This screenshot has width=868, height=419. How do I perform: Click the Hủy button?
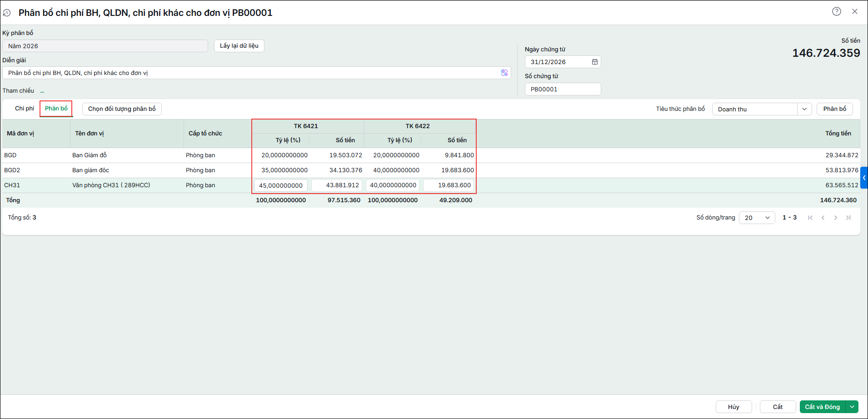[x=733, y=407]
